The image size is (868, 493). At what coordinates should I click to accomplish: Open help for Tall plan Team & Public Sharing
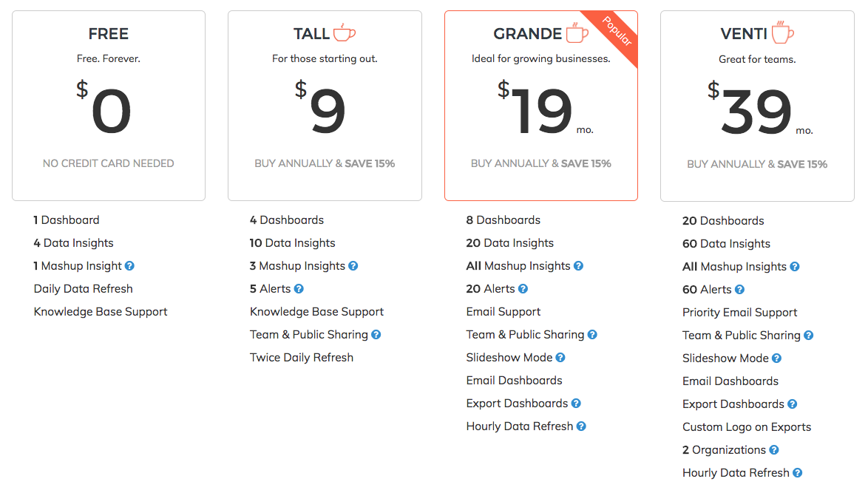376,335
